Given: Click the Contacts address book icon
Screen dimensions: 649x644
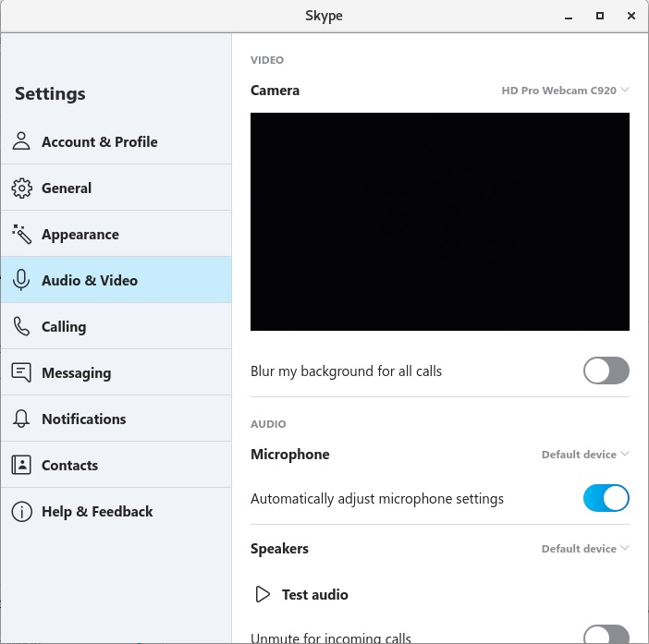Looking at the screenshot, I should coord(21,465).
